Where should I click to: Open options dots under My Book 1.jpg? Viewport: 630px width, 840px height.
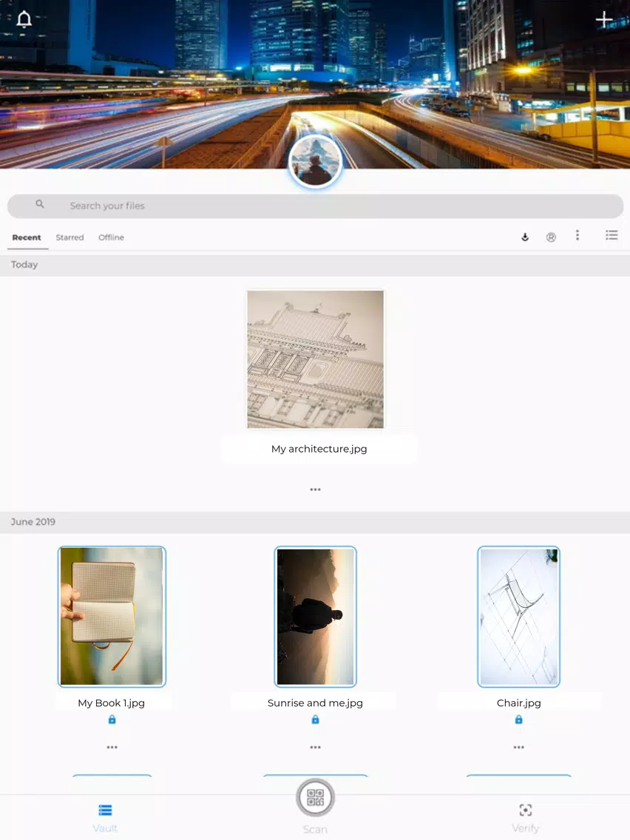(112, 747)
